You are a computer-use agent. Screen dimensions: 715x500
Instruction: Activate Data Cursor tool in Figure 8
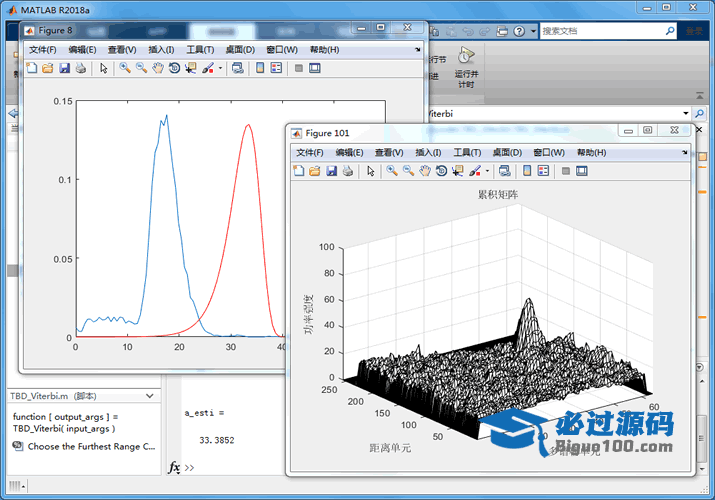click(191, 68)
